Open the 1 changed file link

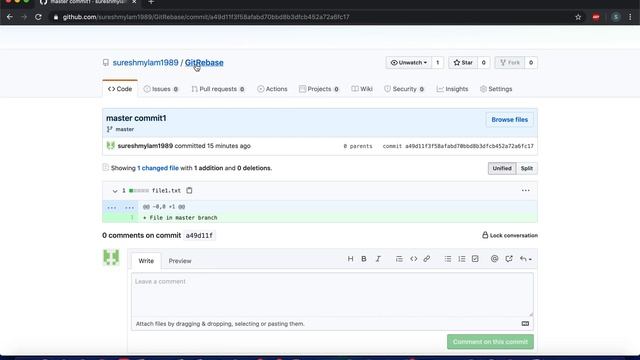point(158,168)
